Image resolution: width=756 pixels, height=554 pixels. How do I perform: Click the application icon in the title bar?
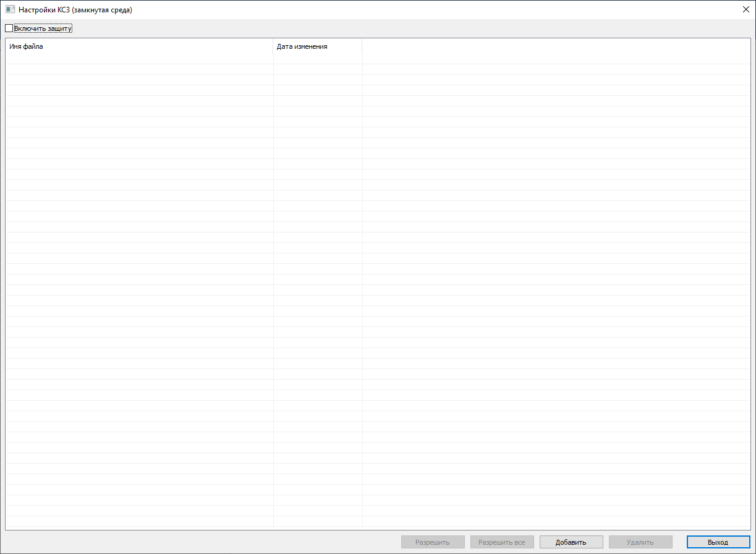click(x=10, y=10)
